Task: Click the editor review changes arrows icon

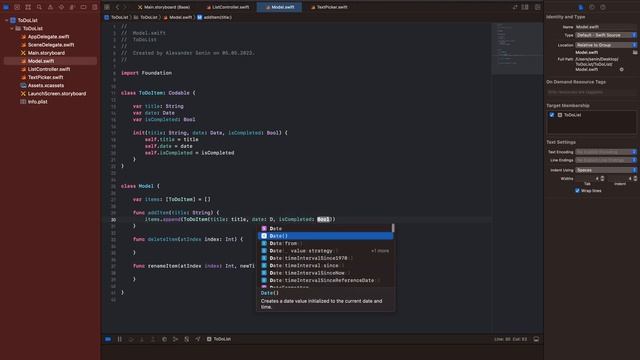Action: point(515,7)
